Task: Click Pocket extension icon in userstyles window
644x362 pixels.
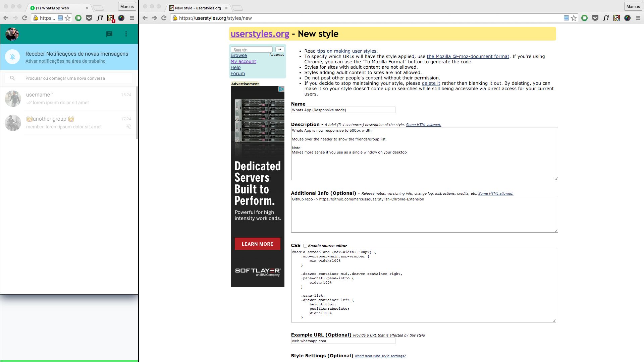Action: click(595, 18)
